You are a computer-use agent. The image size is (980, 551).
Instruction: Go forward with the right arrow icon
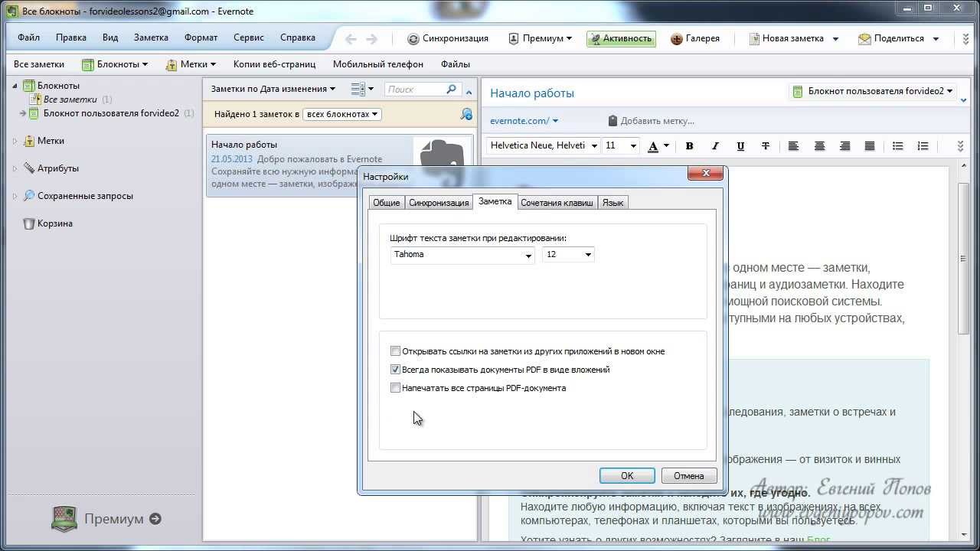(x=371, y=39)
